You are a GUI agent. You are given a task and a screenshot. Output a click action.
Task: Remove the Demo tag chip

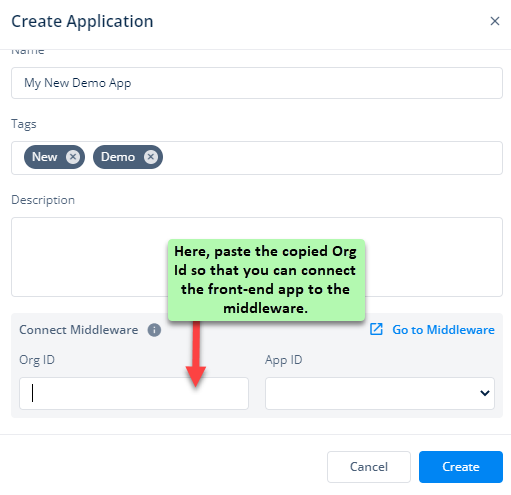pos(151,157)
